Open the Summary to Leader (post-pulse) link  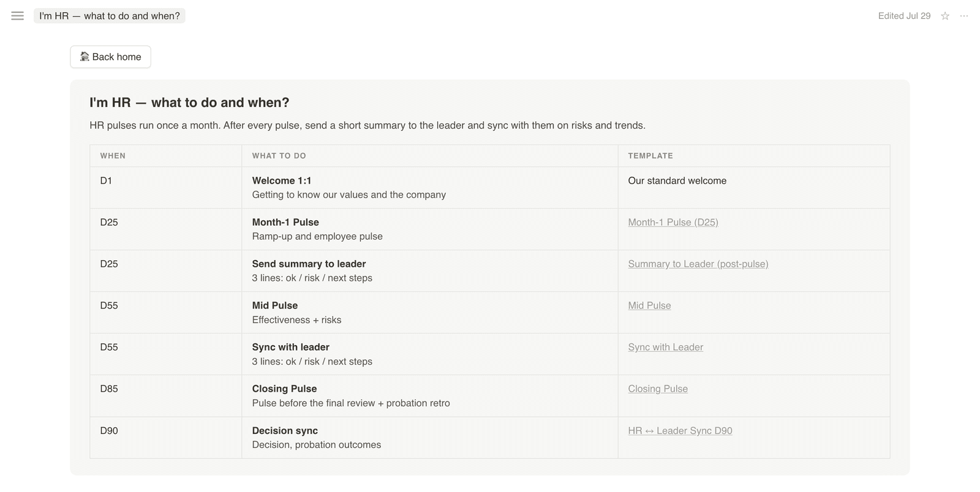[x=698, y=264]
